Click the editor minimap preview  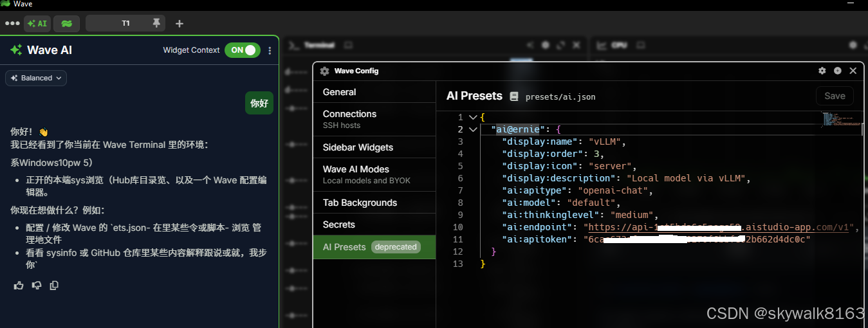pos(840,120)
